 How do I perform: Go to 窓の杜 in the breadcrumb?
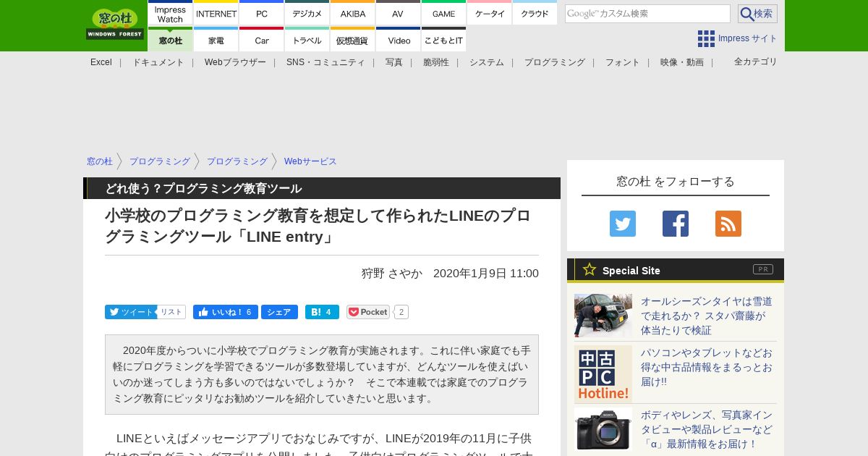pyautogui.click(x=100, y=161)
